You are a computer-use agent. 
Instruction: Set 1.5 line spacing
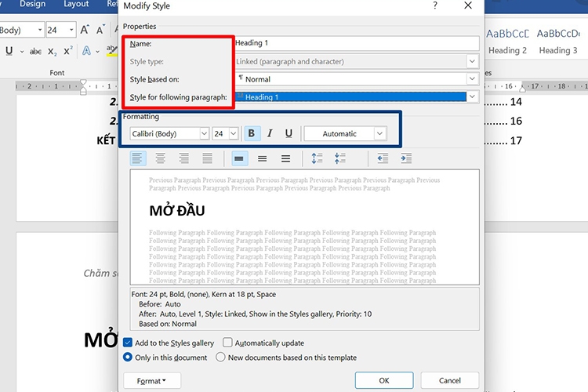(262, 158)
